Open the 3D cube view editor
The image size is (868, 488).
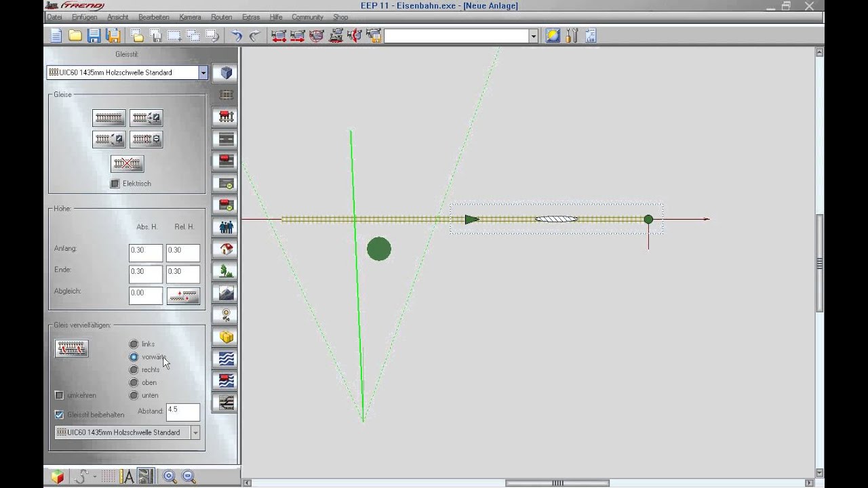[226, 73]
